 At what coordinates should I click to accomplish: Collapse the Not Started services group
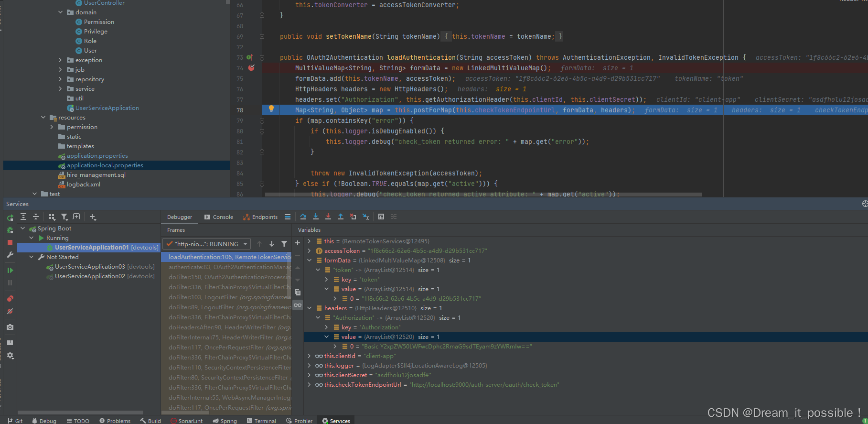[x=32, y=257]
